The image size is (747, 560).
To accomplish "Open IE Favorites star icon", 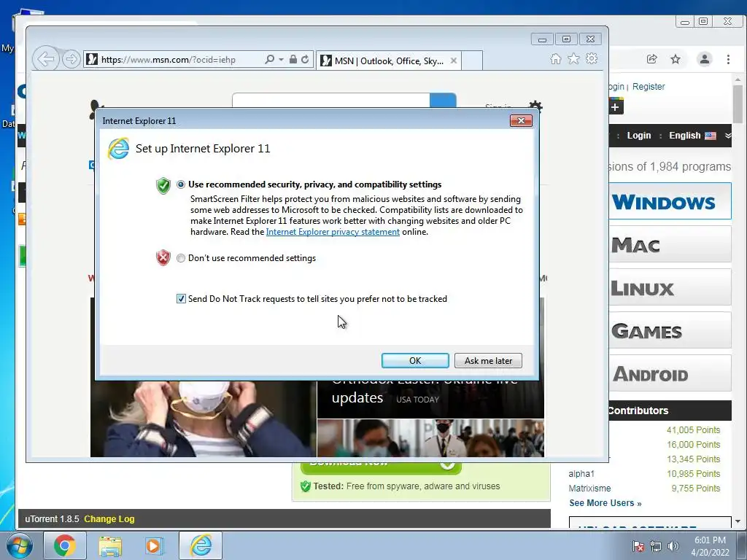I will (x=573, y=58).
